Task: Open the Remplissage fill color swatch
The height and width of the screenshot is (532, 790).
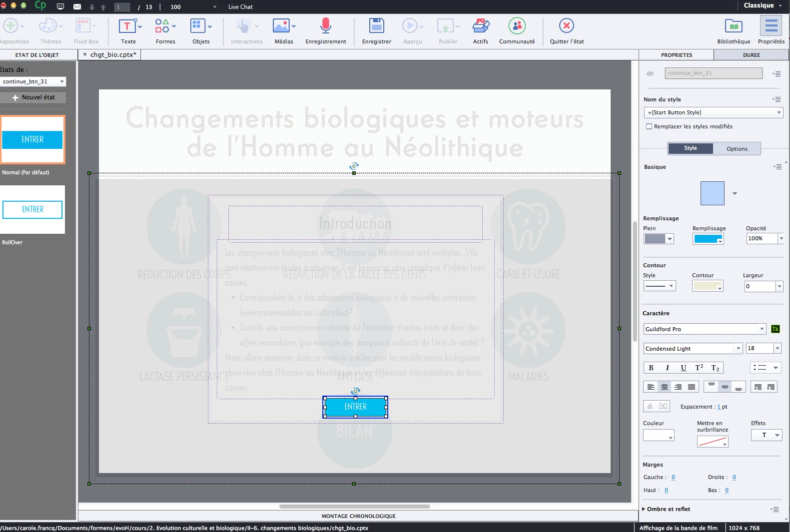Action: click(708, 239)
